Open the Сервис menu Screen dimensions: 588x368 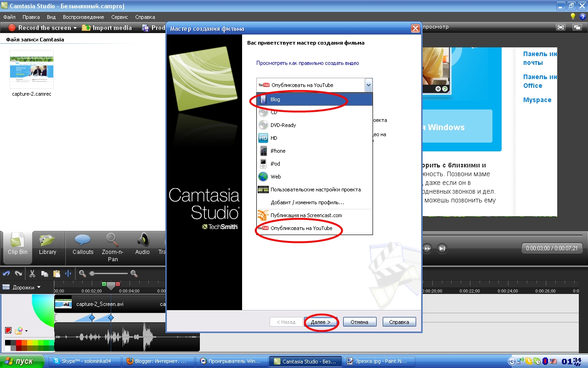click(120, 17)
